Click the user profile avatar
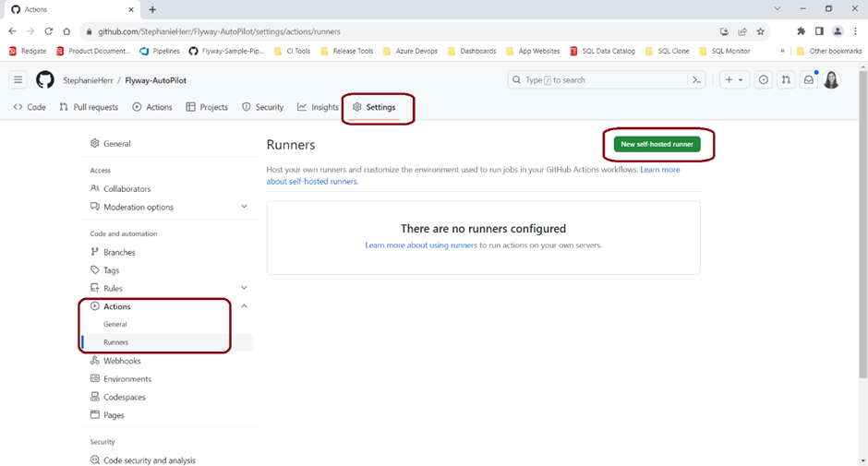Image resolution: width=868 pixels, height=466 pixels. pos(831,80)
